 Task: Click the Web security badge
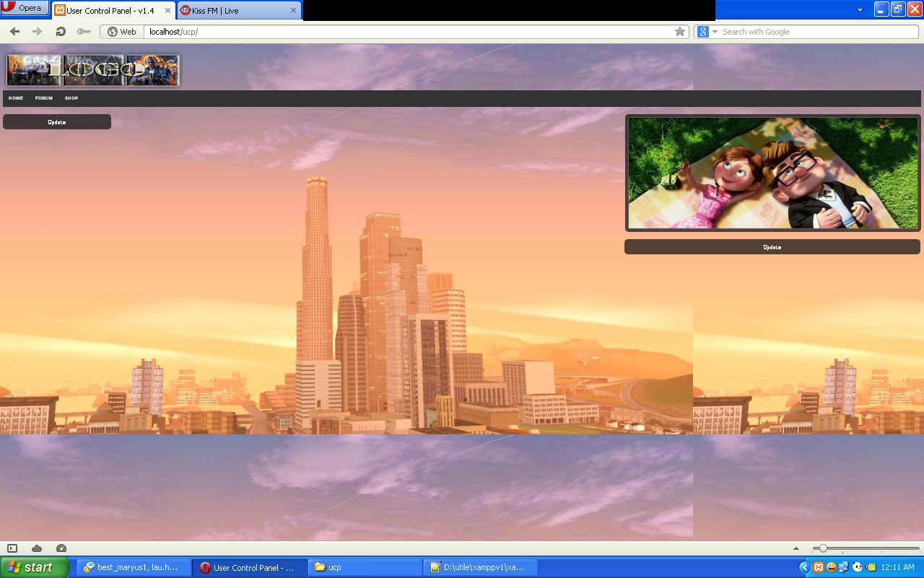121,32
